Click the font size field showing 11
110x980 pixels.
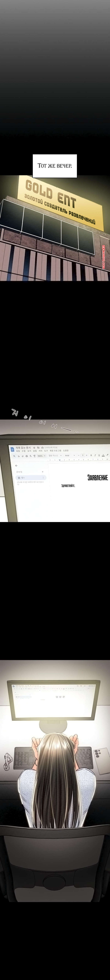(x=83, y=455)
